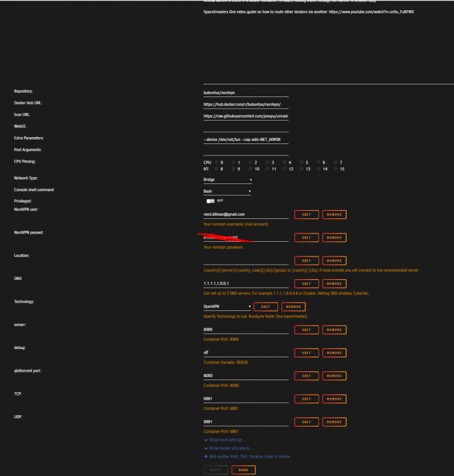Screen dimensions: 454x476
Task: Click Remove for sonarr port
Action: (x=335, y=330)
